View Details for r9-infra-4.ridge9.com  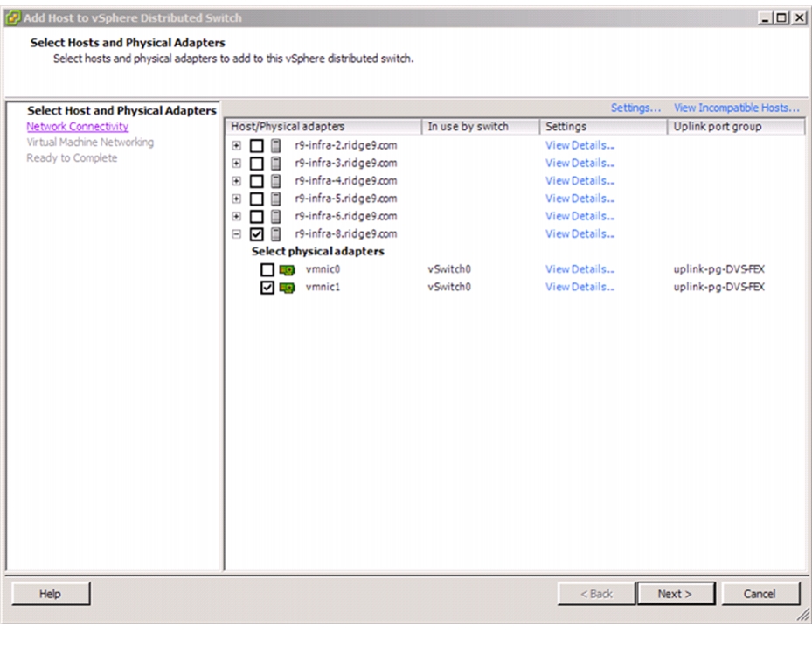pos(580,181)
